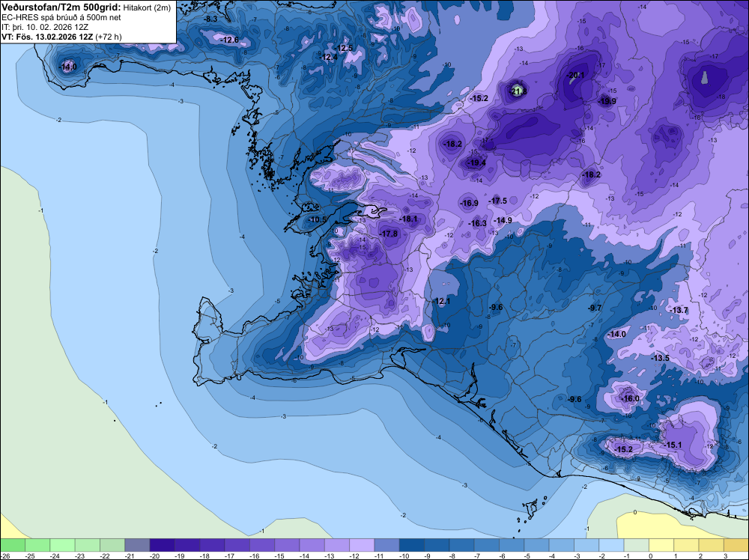Click the -17 label in the color scale
This screenshot has height=560, width=749.
228,556
